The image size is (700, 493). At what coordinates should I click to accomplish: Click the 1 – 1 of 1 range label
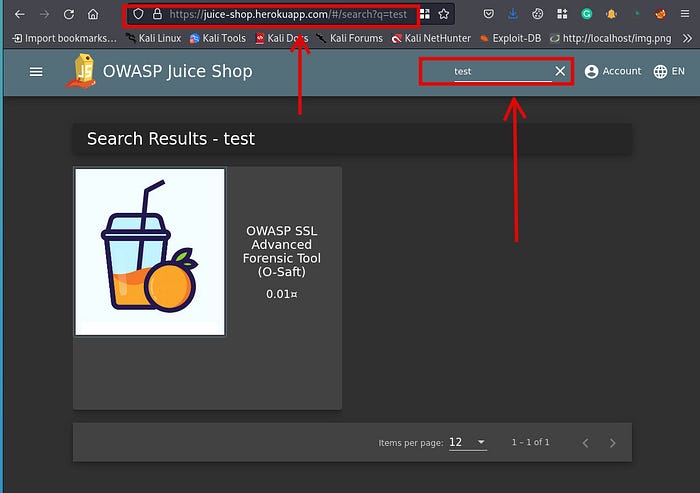(530, 443)
